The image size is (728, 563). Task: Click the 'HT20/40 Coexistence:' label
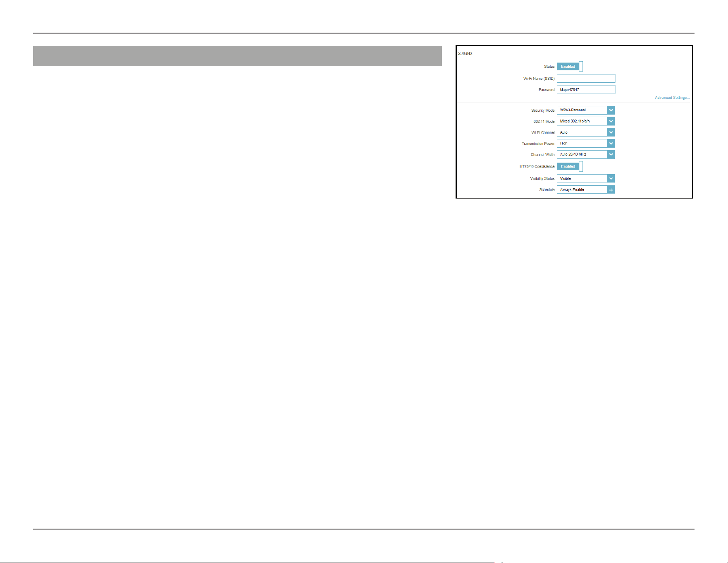[x=537, y=167]
